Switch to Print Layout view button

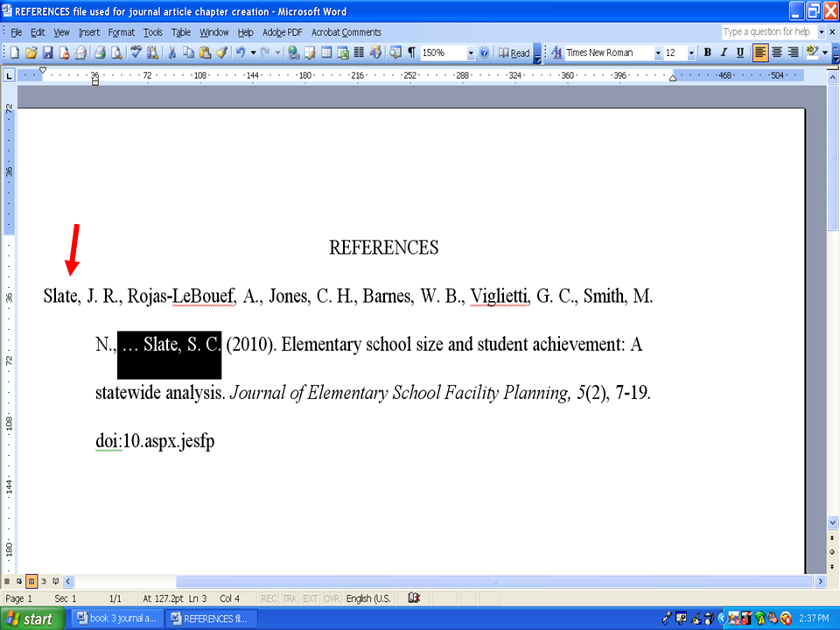(31, 581)
